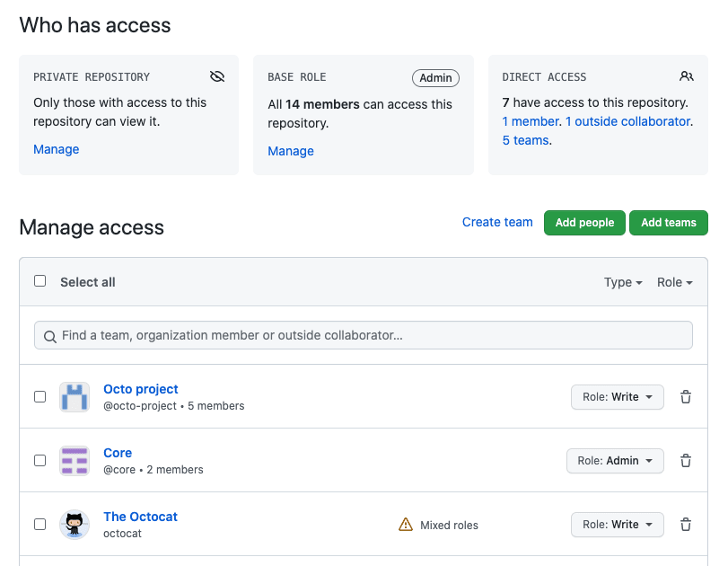Tick the Octo project row checkbox
Image resolution: width=728 pixels, height=566 pixels.
39,397
